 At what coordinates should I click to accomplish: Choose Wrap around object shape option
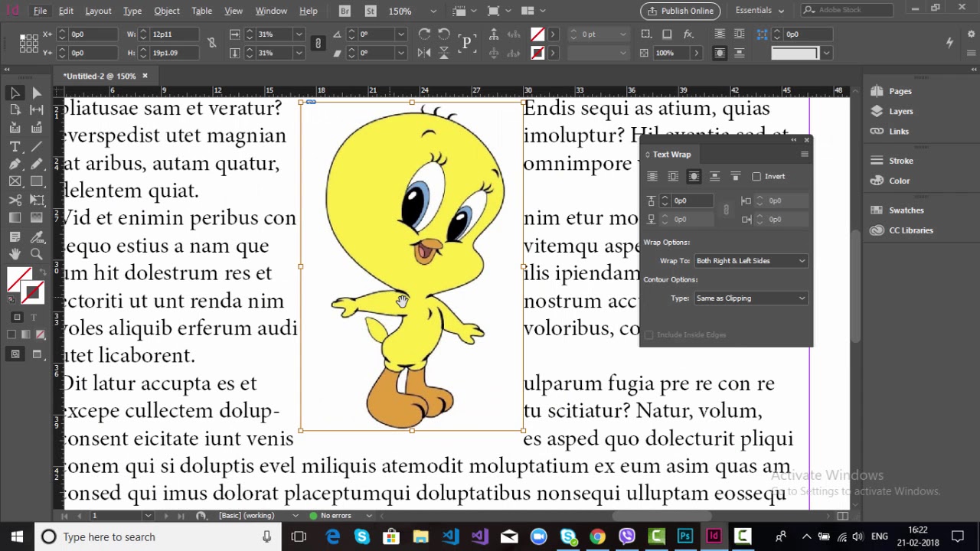(x=694, y=177)
